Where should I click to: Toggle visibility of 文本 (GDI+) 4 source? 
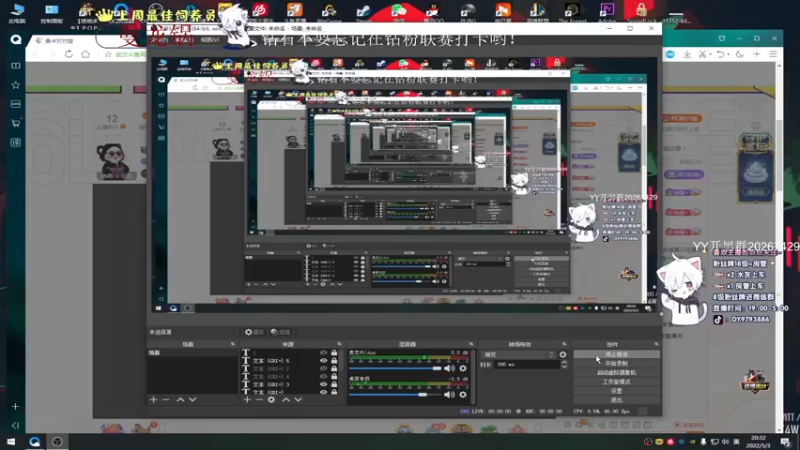pyautogui.click(x=323, y=377)
